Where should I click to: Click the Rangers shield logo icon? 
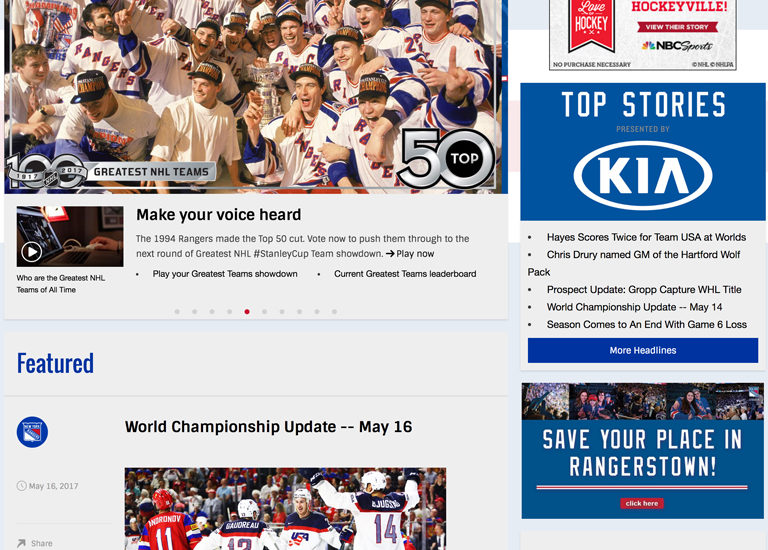pos(32,432)
